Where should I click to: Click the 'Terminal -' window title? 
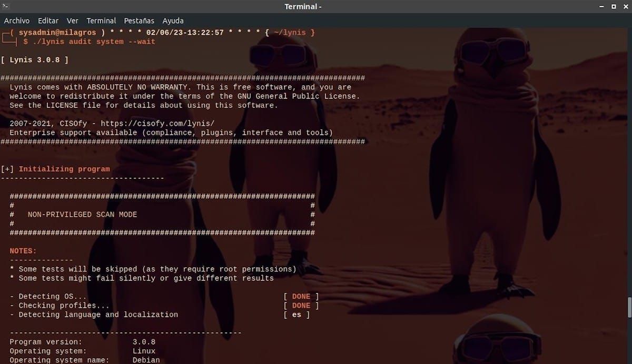click(303, 6)
